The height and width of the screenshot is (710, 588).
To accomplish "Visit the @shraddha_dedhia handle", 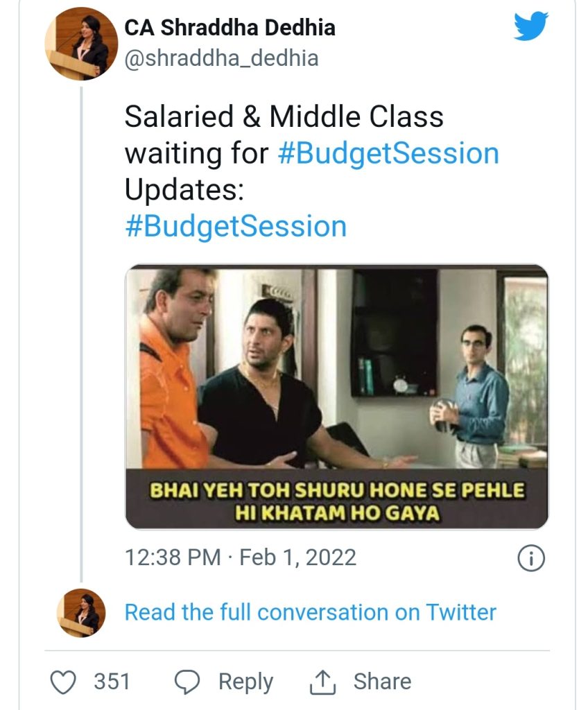I will pyautogui.click(x=221, y=58).
